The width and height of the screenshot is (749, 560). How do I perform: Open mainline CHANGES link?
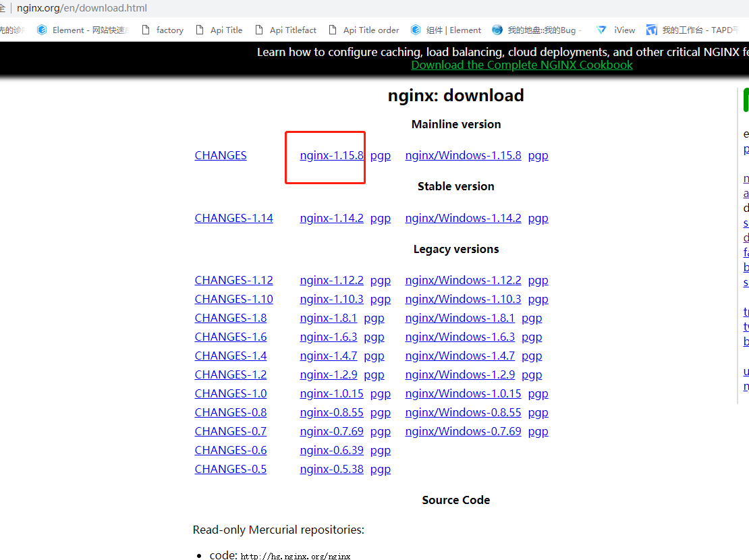click(221, 155)
